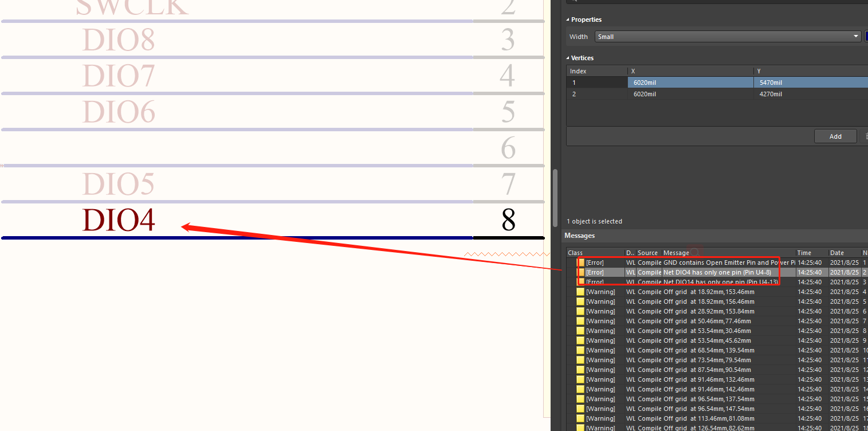
Task: Click the Class column header
Action: (x=575, y=252)
